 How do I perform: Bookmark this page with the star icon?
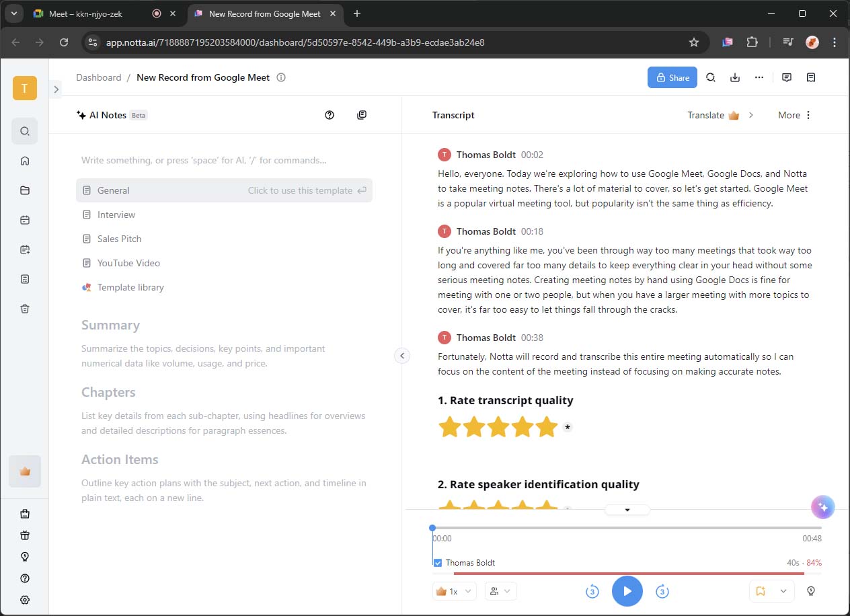[694, 42]
